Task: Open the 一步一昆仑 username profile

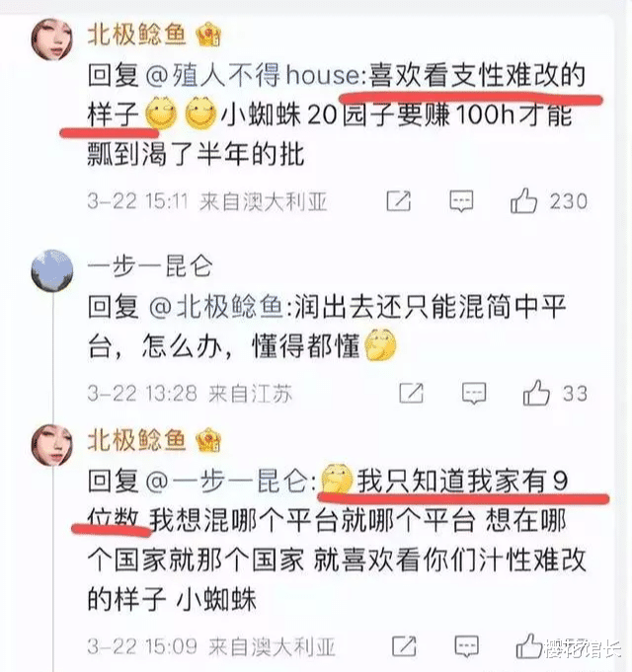Action: tap(150, 266)
